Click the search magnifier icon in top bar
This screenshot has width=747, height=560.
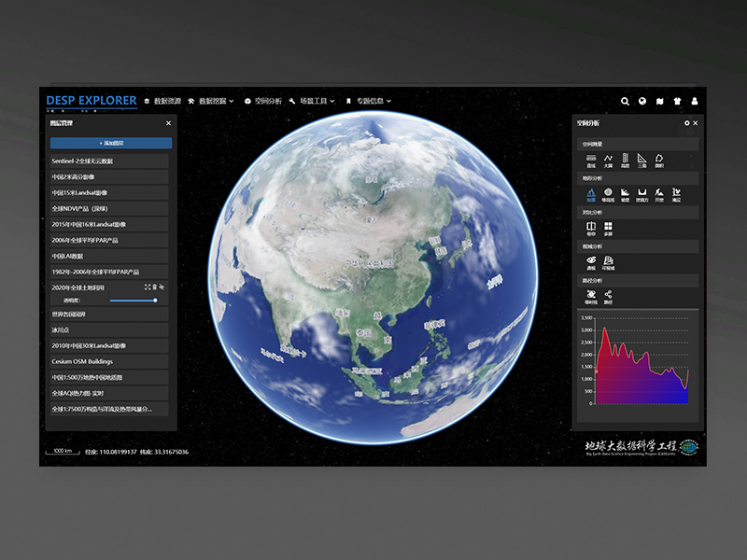click(x=625, y=101)
